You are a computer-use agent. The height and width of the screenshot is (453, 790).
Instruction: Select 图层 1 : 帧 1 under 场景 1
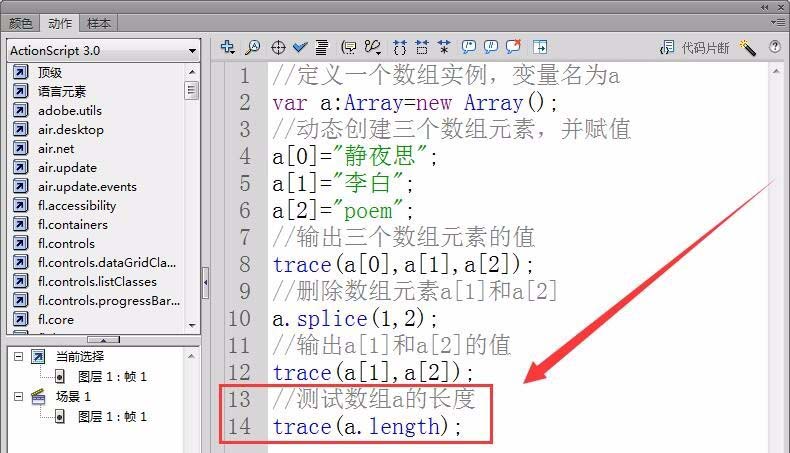112,417
